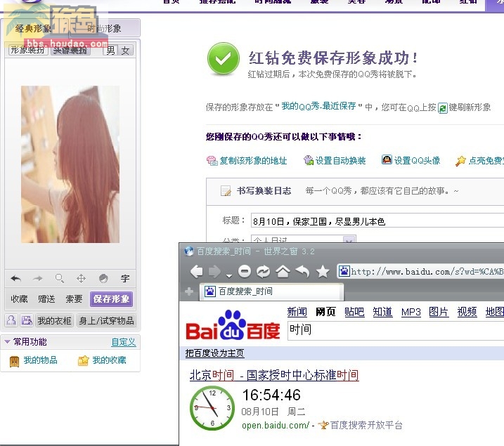
Task: Select the 形象装扮 tab
Action: click(28, 50)
